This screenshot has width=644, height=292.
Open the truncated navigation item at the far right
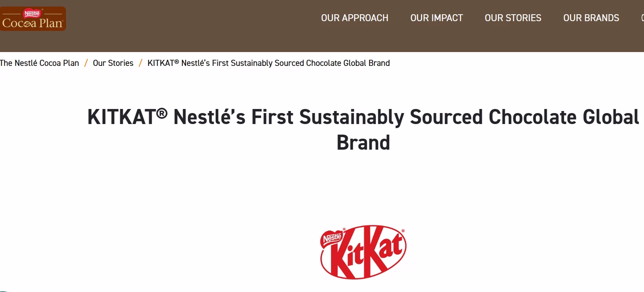point(641,18)
